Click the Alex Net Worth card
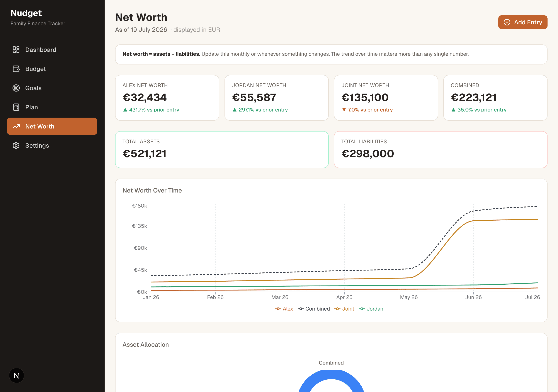558x392 pixels. 167,98
